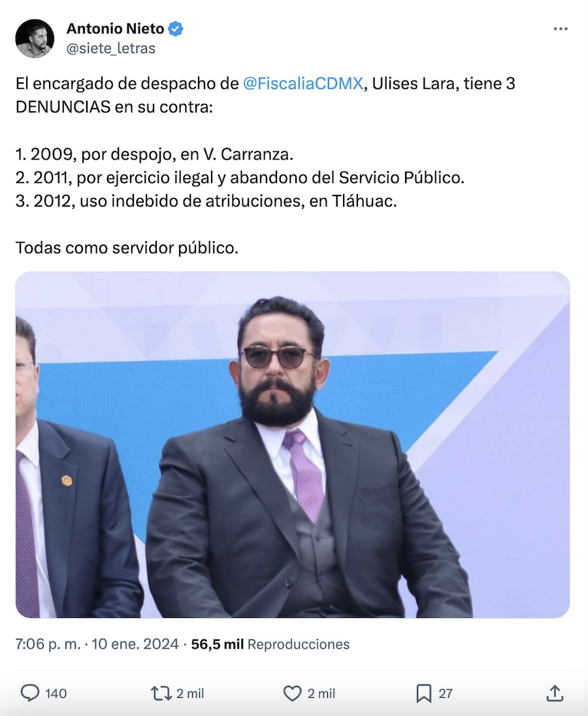
Task: Open the @siete_letras handle
Action: tap(111, 48)
